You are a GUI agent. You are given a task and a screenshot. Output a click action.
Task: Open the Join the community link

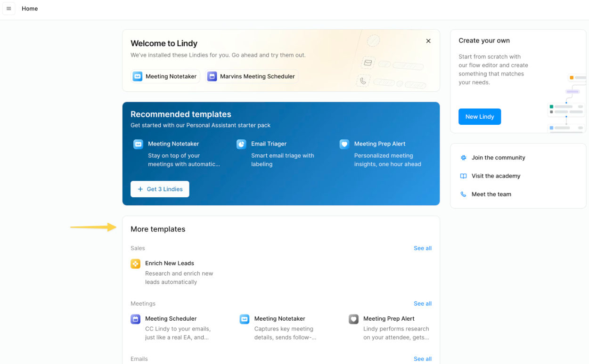coord(498,158)
